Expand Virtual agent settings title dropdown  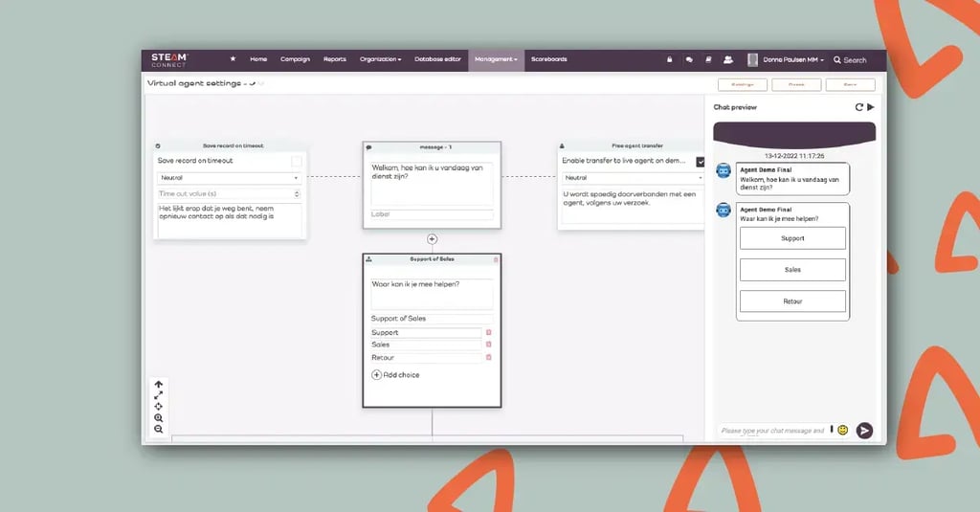[253, 83]
